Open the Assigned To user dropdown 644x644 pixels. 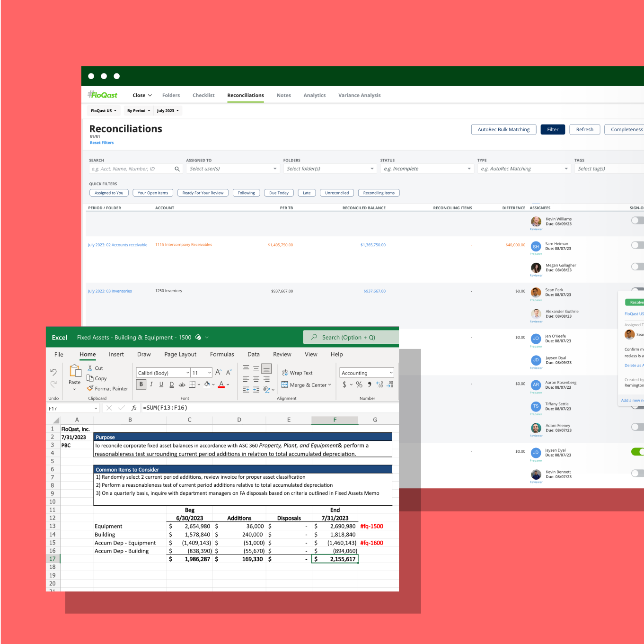click(233, 169)
